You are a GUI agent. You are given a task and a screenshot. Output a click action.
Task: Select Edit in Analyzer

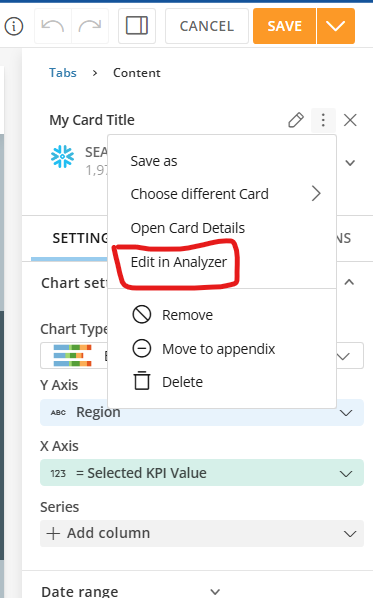[x=178, y=262]
